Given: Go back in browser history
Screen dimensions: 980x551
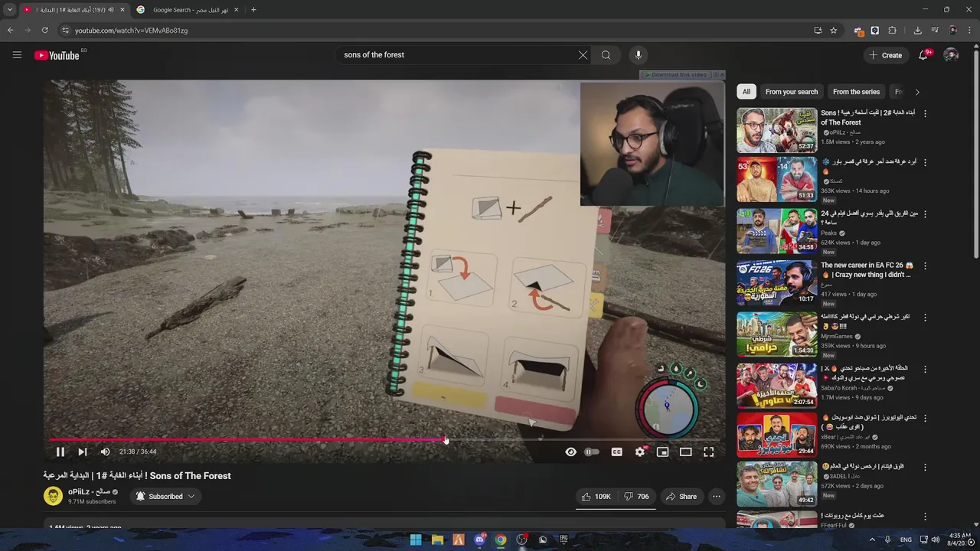Looking at the screenshot, I should tap(10, 31).
